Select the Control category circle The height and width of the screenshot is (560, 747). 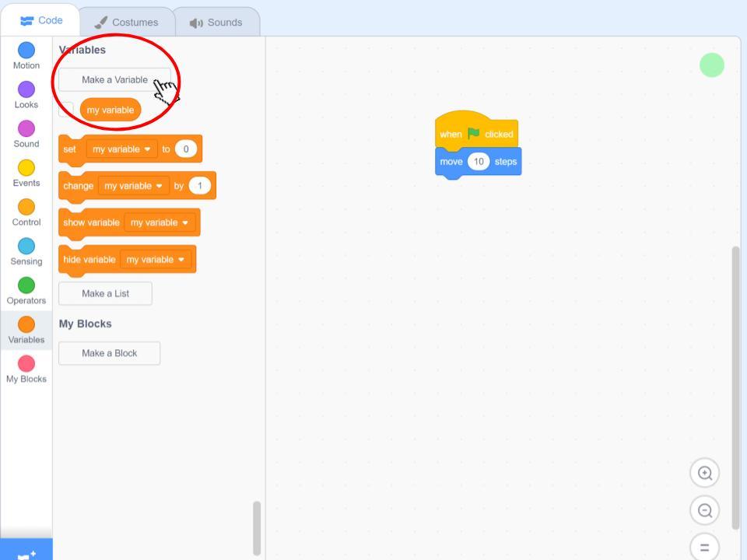26,207
